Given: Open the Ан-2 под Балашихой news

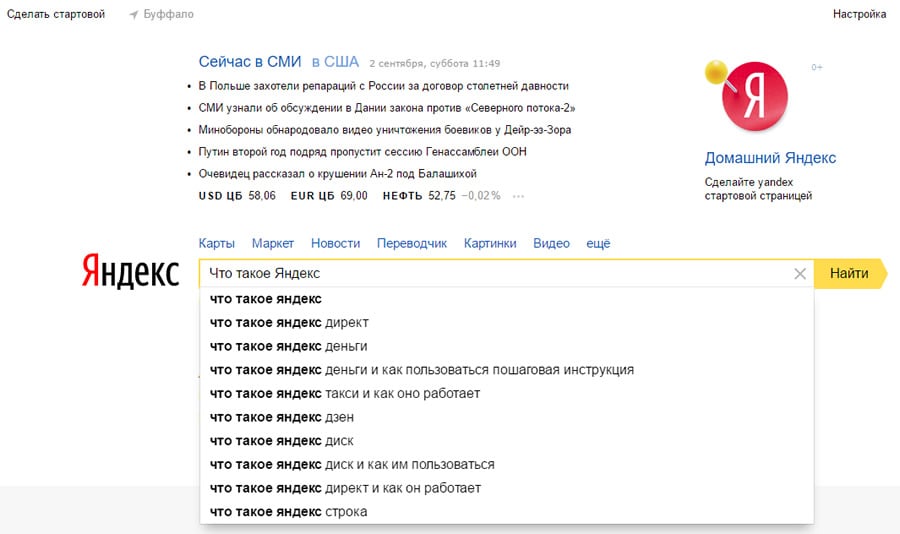Looking at the screenshot, I should [338, 173].
